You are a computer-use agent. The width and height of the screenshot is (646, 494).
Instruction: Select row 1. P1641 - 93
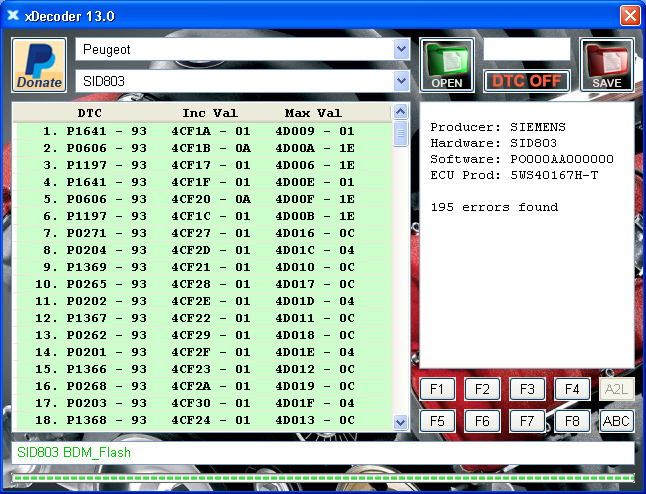point(202,131)
